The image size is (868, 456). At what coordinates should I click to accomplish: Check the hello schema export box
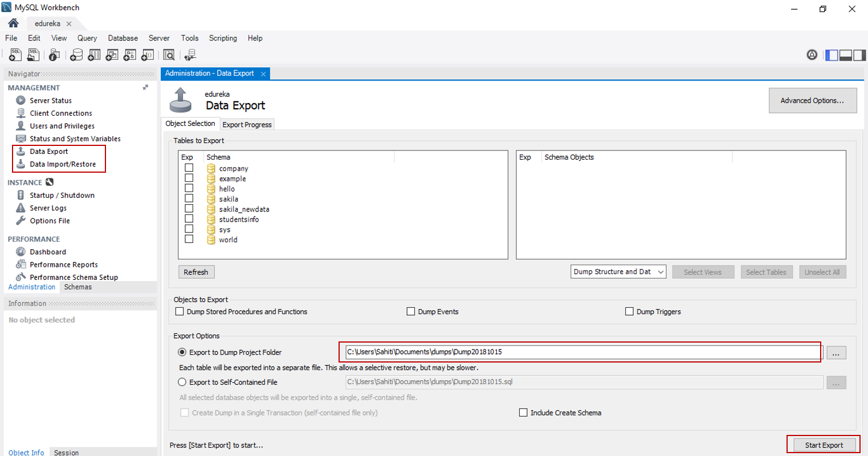(x=189, y=188)
